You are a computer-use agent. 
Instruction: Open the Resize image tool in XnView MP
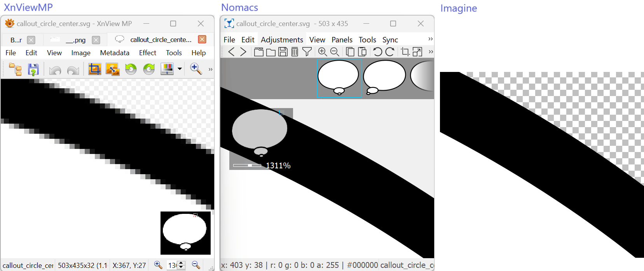pyautogui.click(x=113, y=69)
